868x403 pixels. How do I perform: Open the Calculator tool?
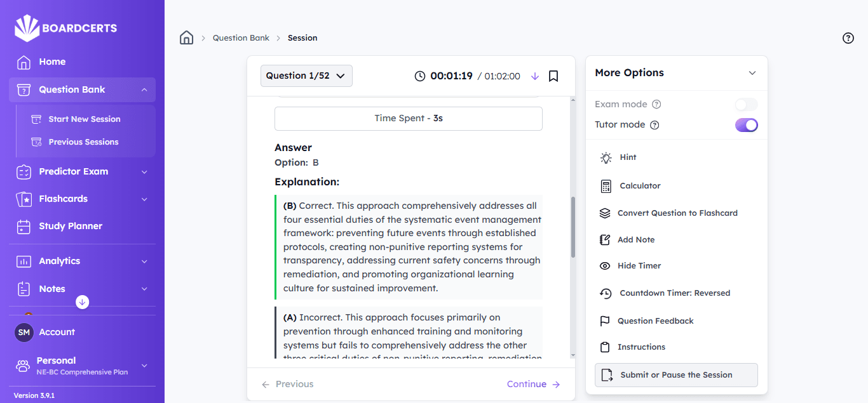pos(640,186)
